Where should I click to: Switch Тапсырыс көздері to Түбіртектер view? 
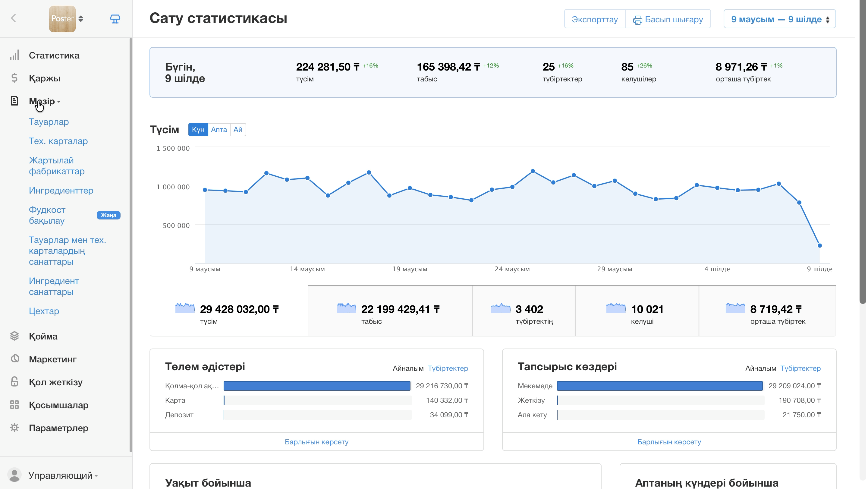point(800,368)
